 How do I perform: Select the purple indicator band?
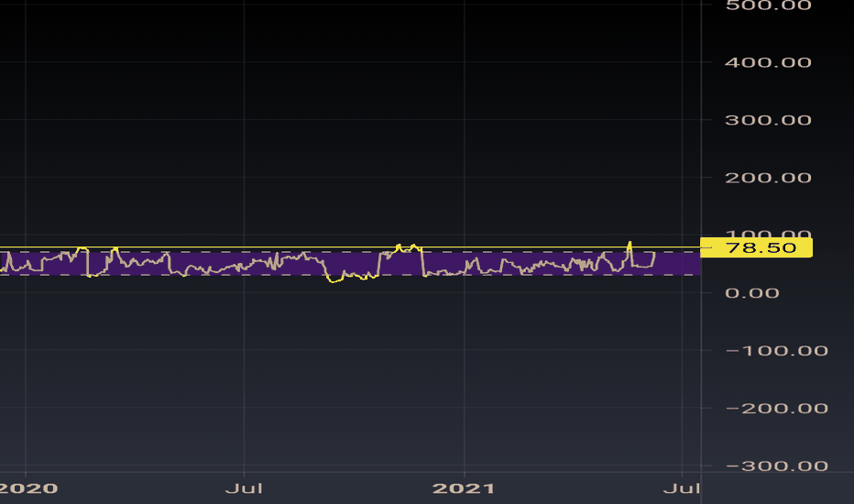350,263
